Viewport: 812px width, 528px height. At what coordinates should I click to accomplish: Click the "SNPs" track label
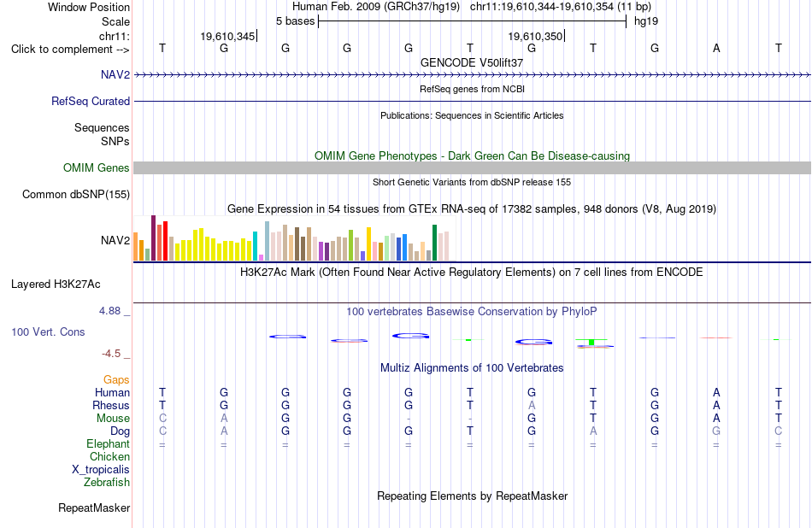(x=115, y=141)
